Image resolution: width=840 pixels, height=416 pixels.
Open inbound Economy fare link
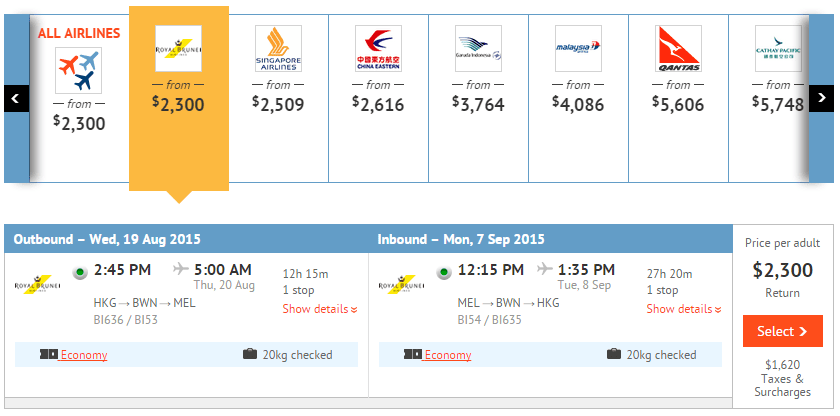pyautogui.click(x=448, y=355)
